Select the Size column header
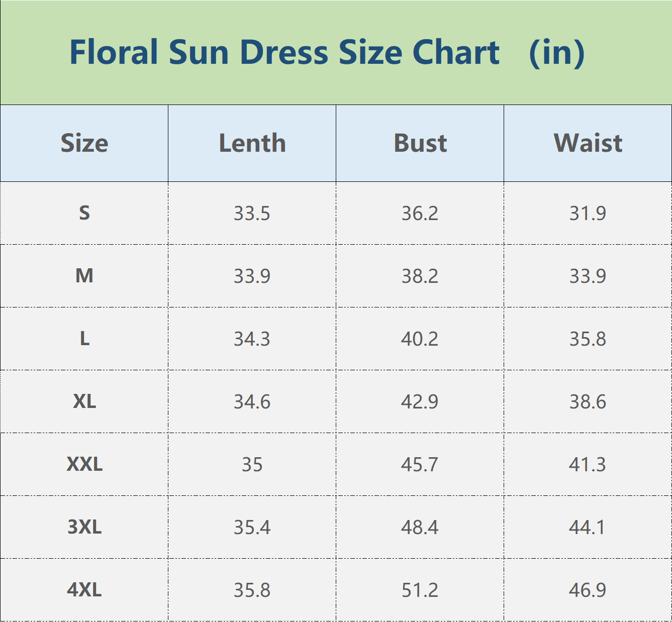 coord(84,143)
